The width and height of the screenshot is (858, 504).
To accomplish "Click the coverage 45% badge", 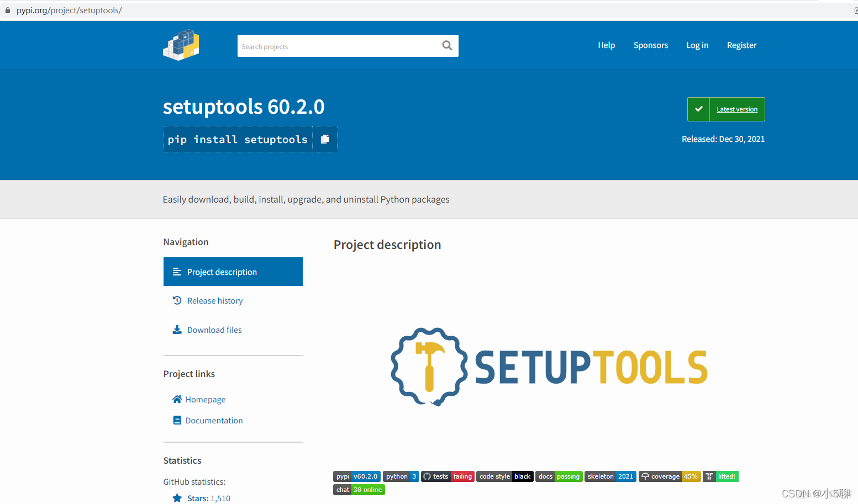I will click(670, 476).
